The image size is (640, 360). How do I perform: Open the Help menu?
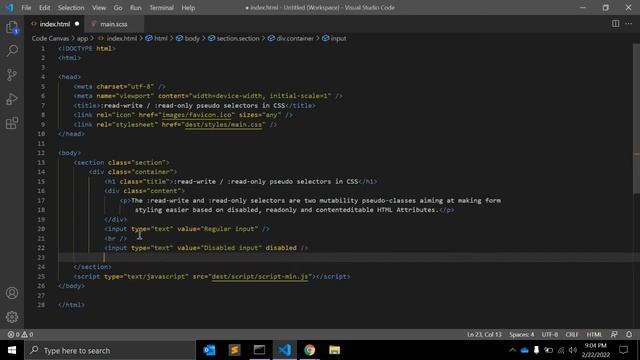pyautogui.click(x=188, y=8)
